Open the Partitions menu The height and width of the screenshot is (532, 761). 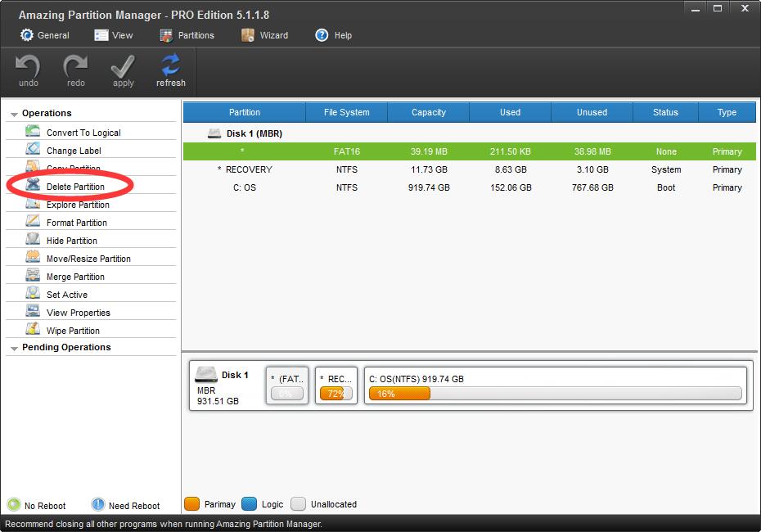[187, 35]
